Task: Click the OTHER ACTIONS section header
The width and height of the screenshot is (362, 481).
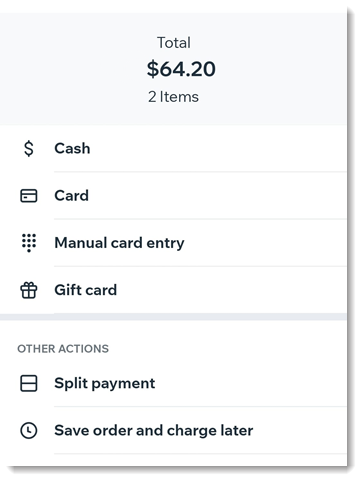Action: coord(63,349)
